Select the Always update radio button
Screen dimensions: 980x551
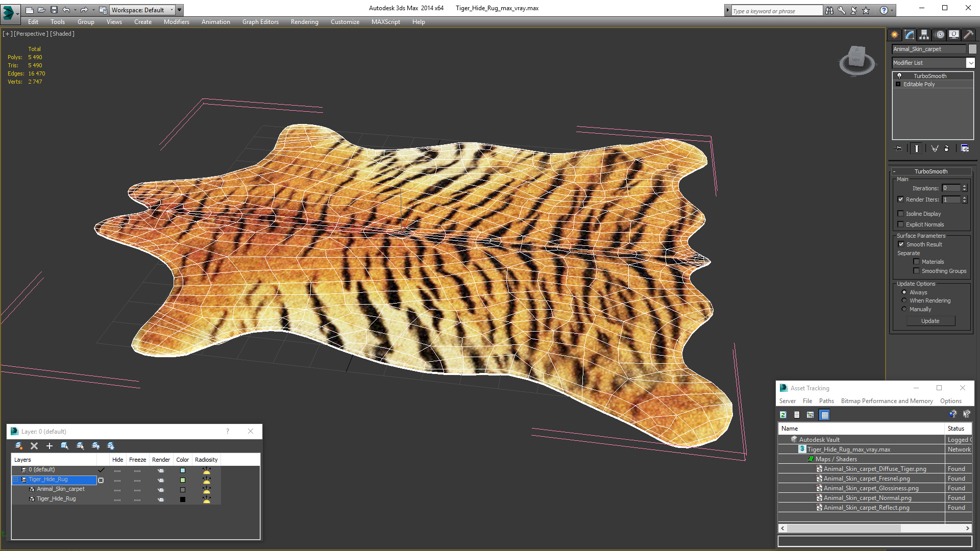[904, 292]
